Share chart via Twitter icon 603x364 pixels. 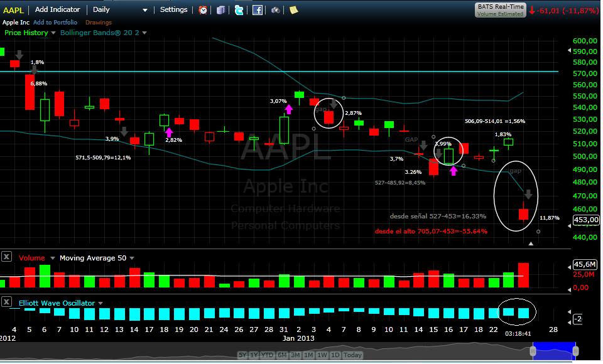coord(239,10)
